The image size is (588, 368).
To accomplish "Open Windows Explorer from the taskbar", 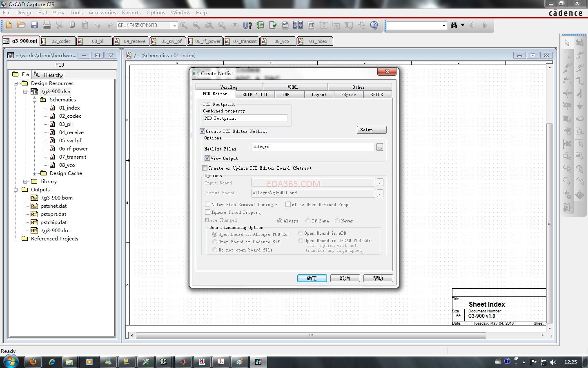I will coord(69,361).
